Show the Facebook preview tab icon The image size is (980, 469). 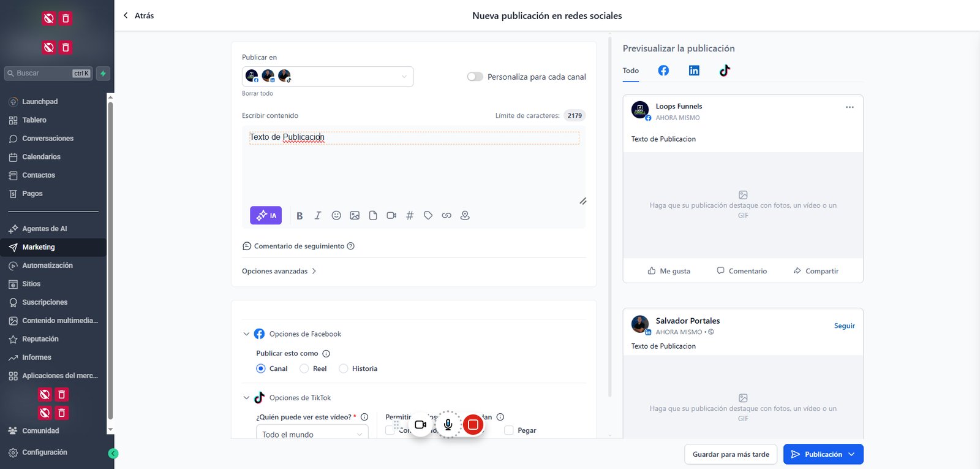click(x=663, y=71)
